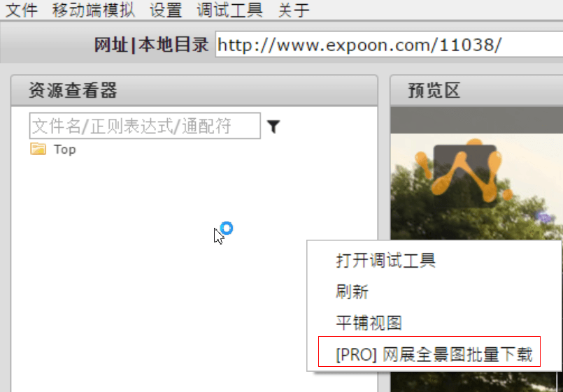This screenshot has width=563, height=392.
Task: Click the 网址|本地目录 label
Action: (x=151, y=45)
